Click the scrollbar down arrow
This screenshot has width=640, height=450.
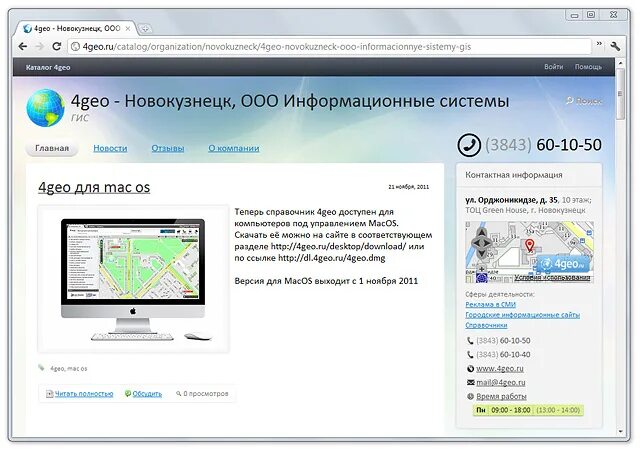(x=620, y=431)
